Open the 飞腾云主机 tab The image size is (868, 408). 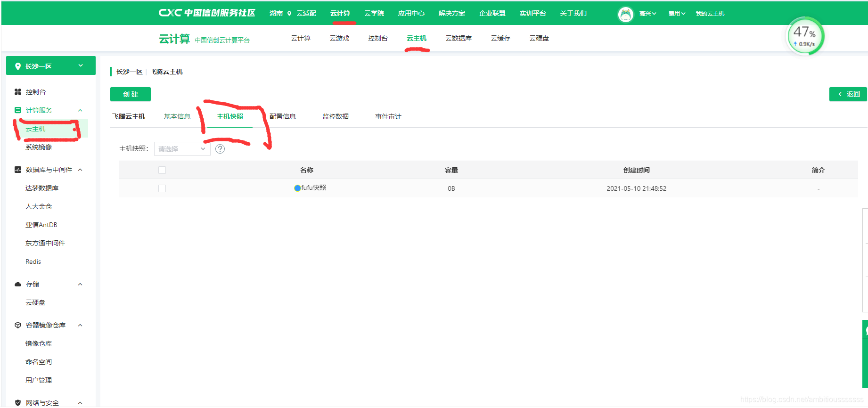tap(129, 116)
